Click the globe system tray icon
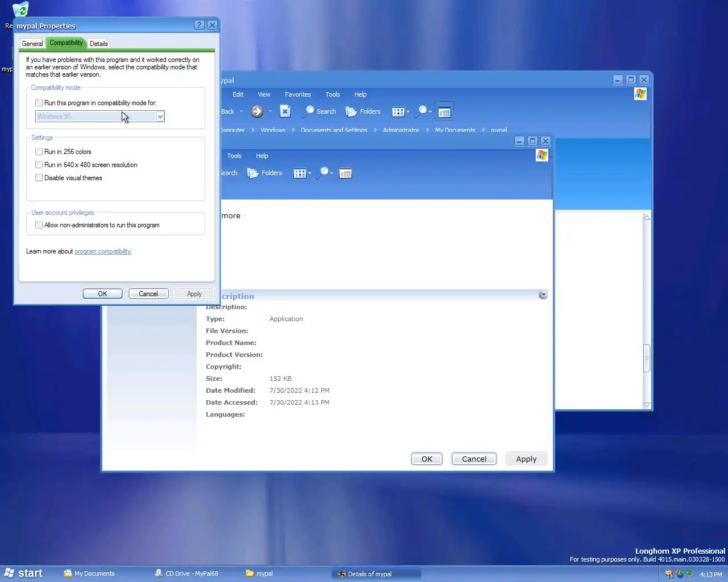 coord(680,574)
